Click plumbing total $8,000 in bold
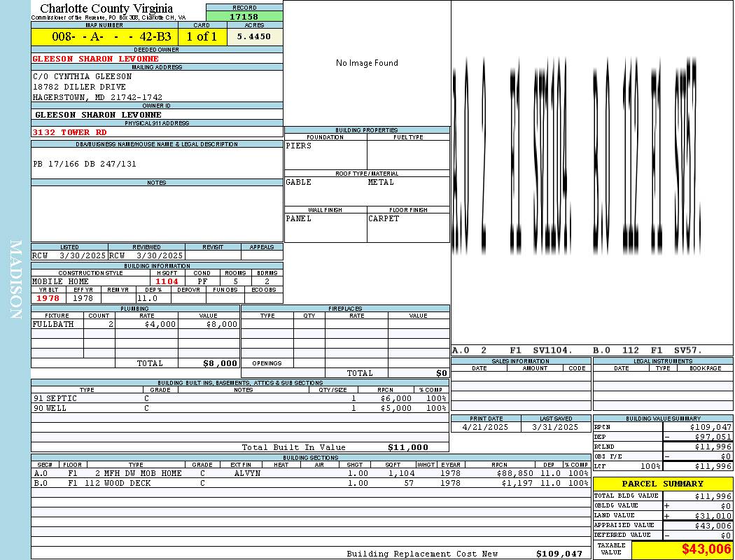 coord(220,363)
